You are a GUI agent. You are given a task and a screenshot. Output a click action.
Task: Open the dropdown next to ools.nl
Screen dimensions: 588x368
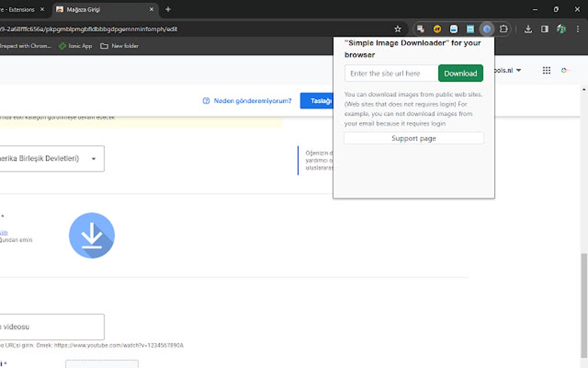[517, 70]
